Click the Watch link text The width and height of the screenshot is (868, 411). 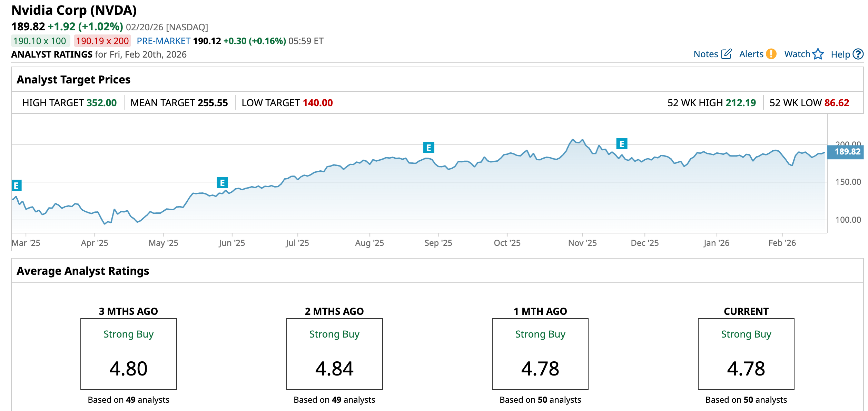tap(797, 54)
